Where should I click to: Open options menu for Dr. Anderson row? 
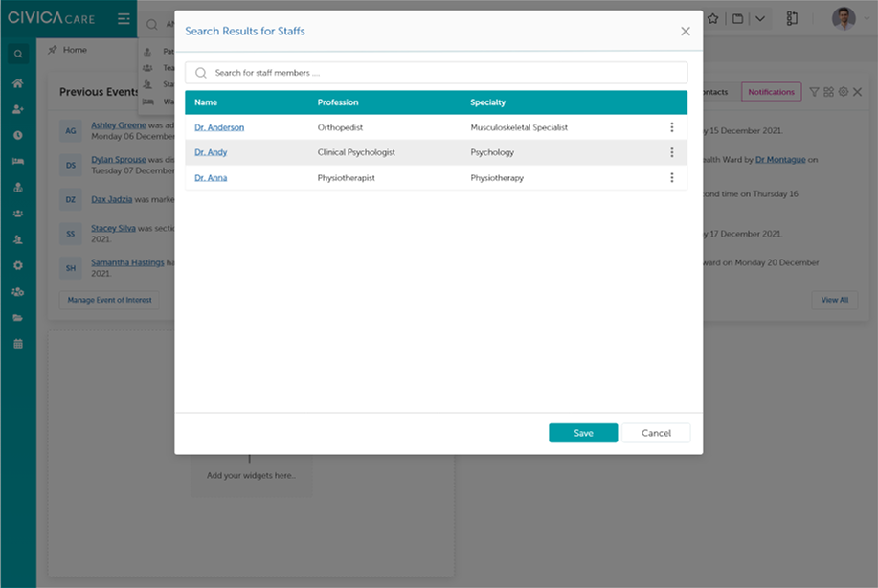[x=672, y=127]
